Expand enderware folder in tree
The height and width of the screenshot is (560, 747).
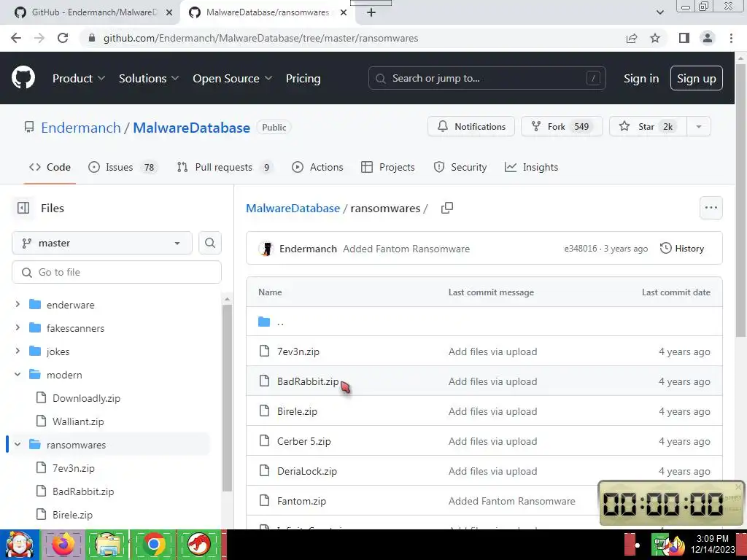[18, 304]
